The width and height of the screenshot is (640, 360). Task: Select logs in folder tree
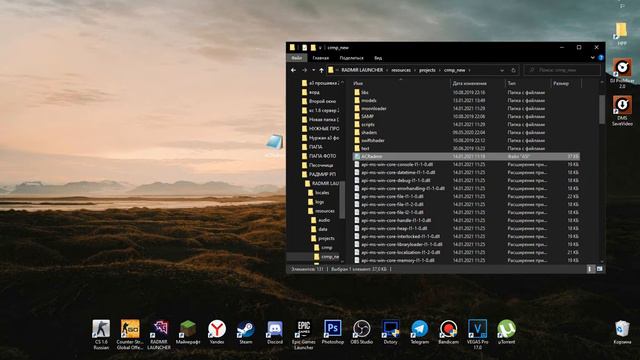(316, 202)
